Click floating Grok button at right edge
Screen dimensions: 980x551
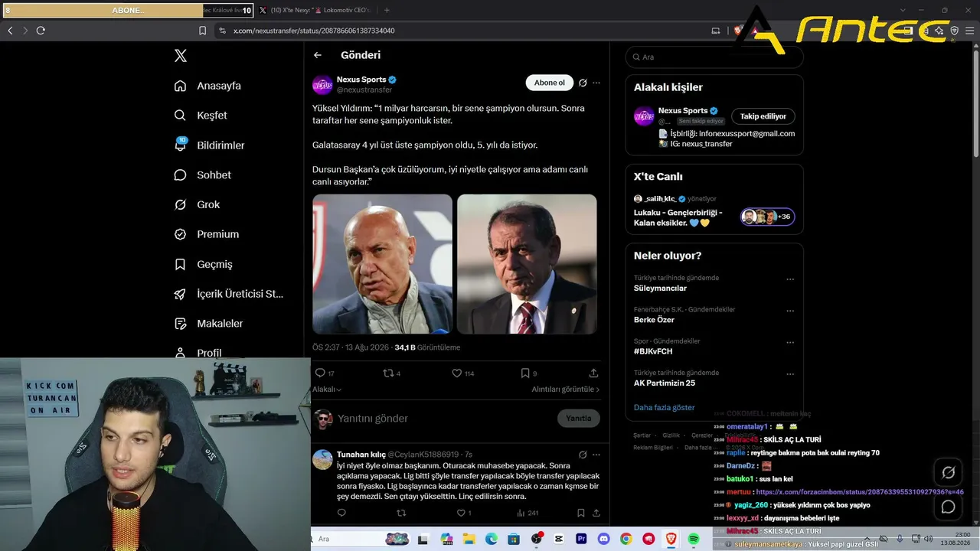point(948,472)
